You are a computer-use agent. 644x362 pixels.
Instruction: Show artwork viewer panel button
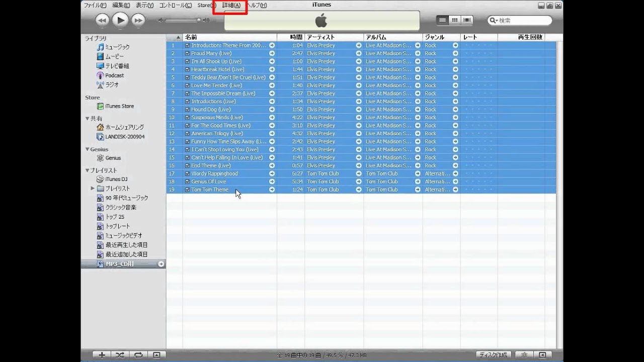pyautogui.click(x=156, y=355)
